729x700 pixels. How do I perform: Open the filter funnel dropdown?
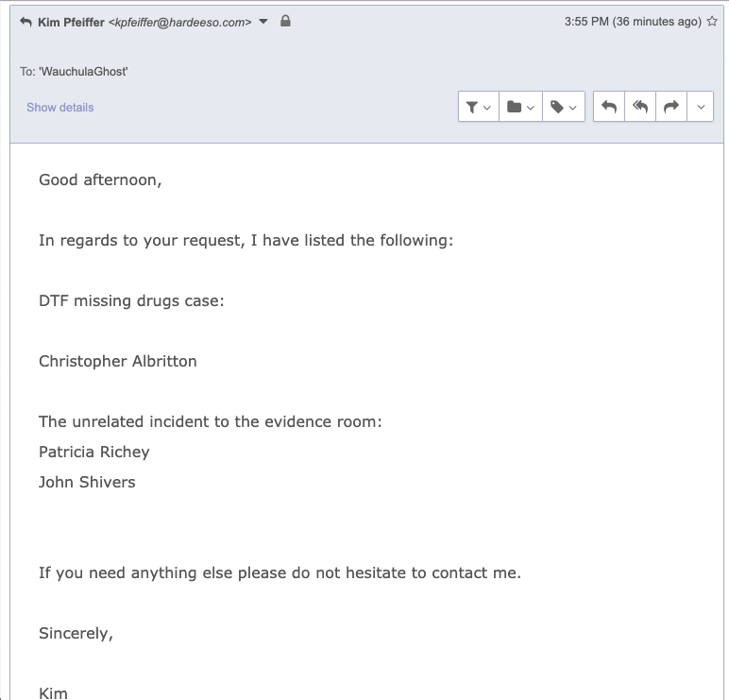tap(478, 108)
